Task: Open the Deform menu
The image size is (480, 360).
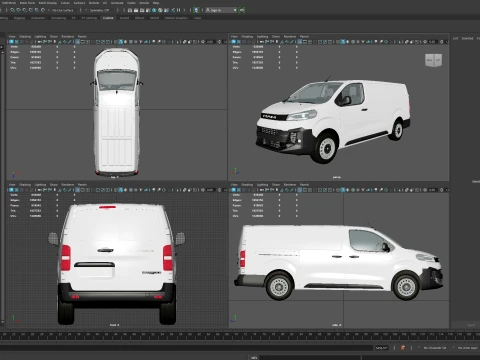Action: coord(94,3)
